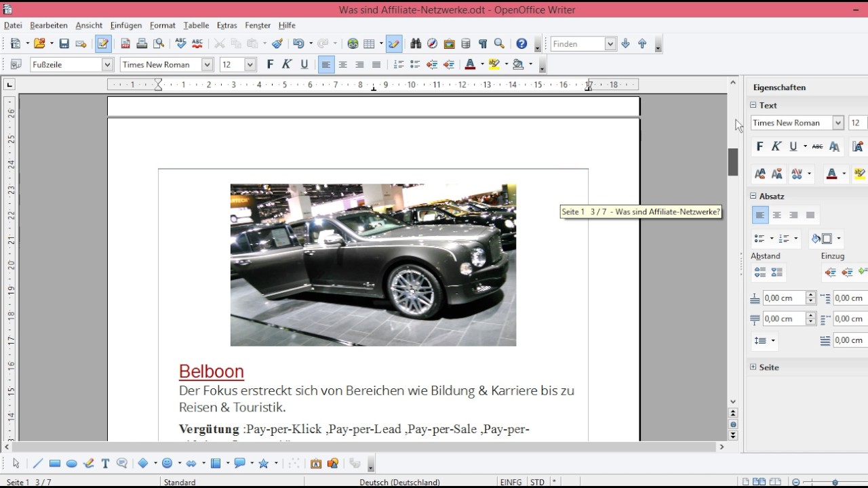Set Align Center in formatting toolbar
The image size is (868, 488).
pos(342,64)
